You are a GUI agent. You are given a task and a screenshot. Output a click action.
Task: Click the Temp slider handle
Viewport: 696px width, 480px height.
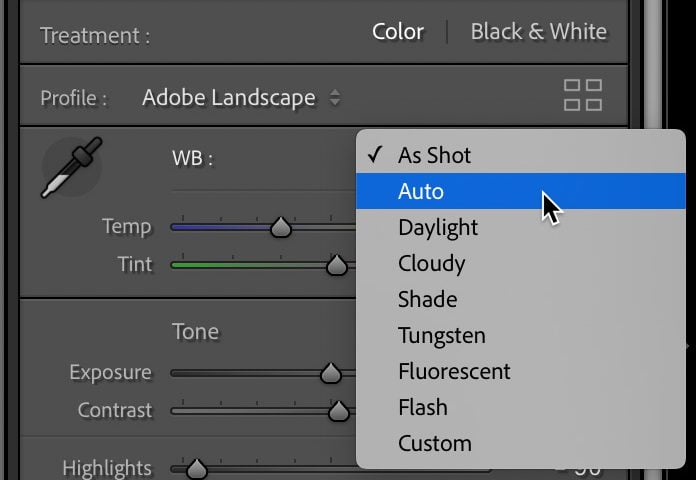[x=281, y=228]
